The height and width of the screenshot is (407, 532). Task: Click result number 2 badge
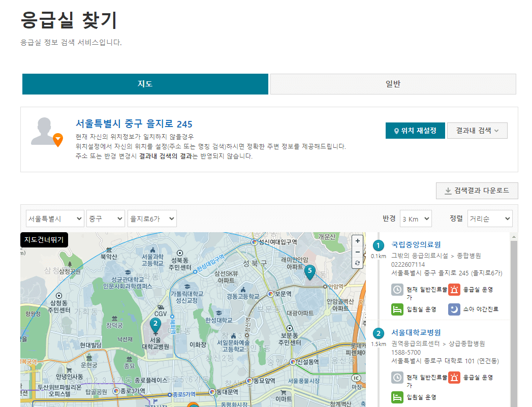(379, 333)
